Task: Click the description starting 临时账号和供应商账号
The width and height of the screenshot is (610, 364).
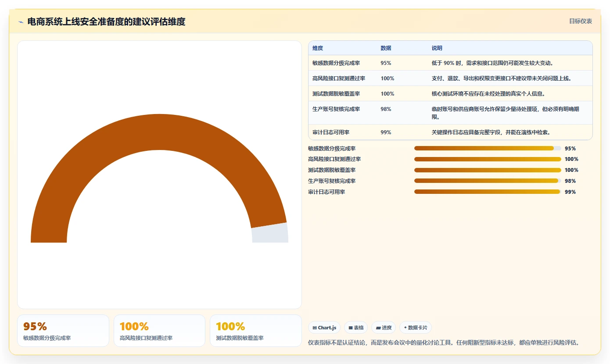Action: point(506,113)
